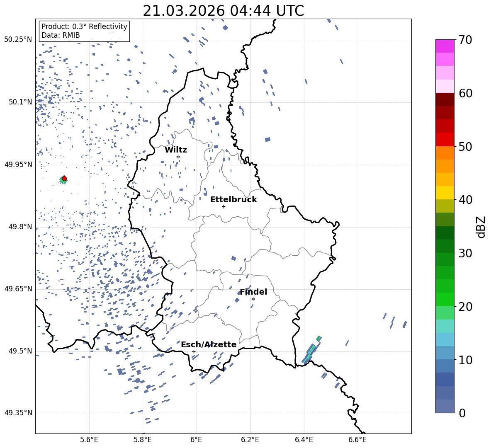Click the 49.8°N latitude label

[x=20, y=227]
